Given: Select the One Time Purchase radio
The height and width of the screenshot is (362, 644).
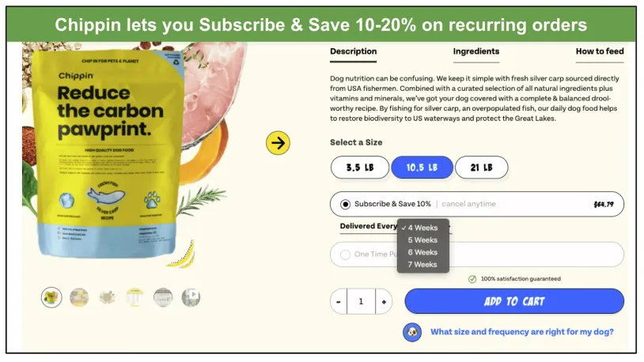Looking at the screenshot, I should (346, 255).
